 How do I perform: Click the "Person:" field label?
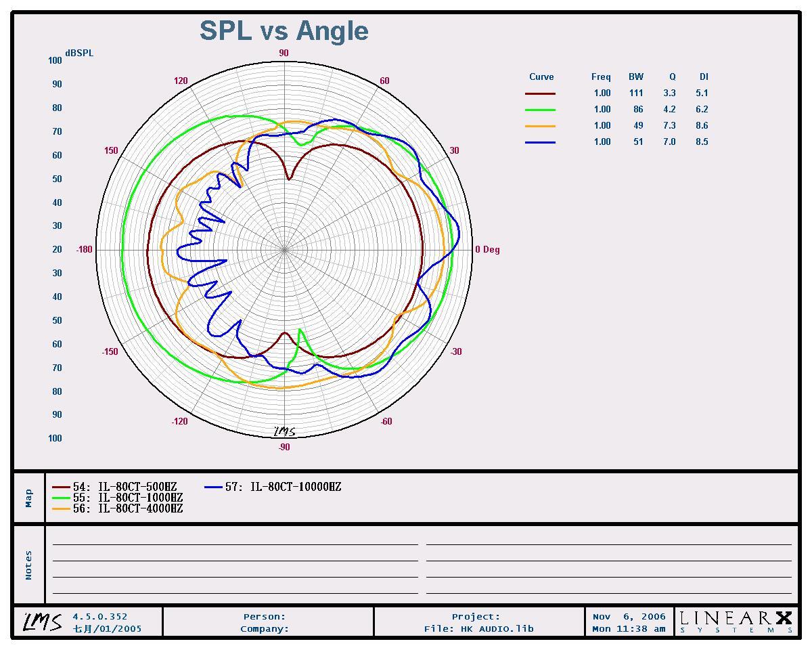point(265,617)
